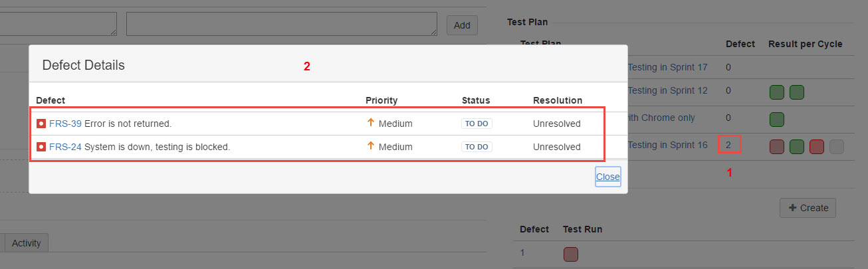This screenshot has height=269, width=868.
Task: Click the Medium priority arrow for FRS-39
Action: 371,123
